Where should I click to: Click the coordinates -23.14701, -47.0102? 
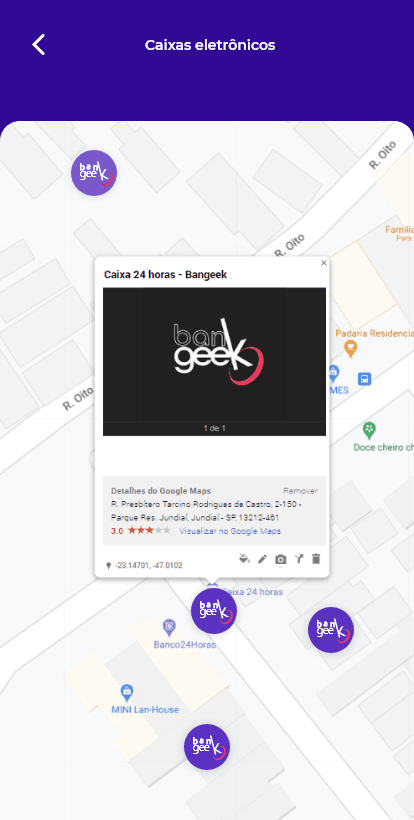click(149, 565)
